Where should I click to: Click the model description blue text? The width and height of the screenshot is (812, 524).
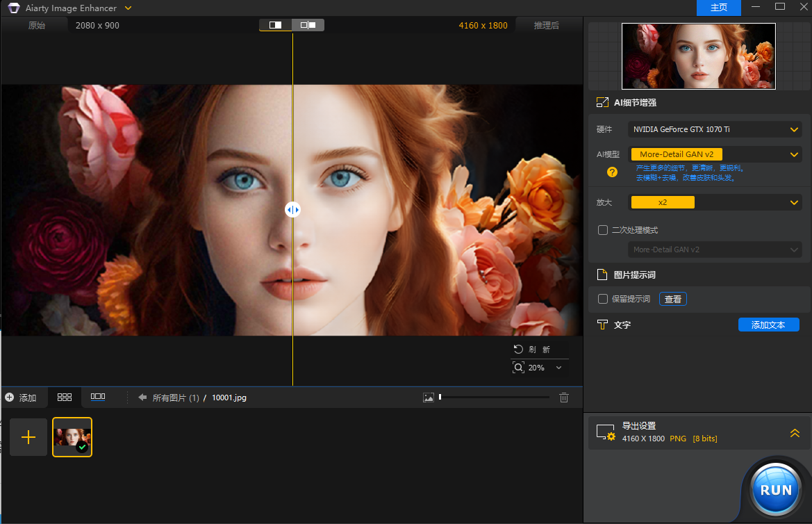[x=690, y=172]
